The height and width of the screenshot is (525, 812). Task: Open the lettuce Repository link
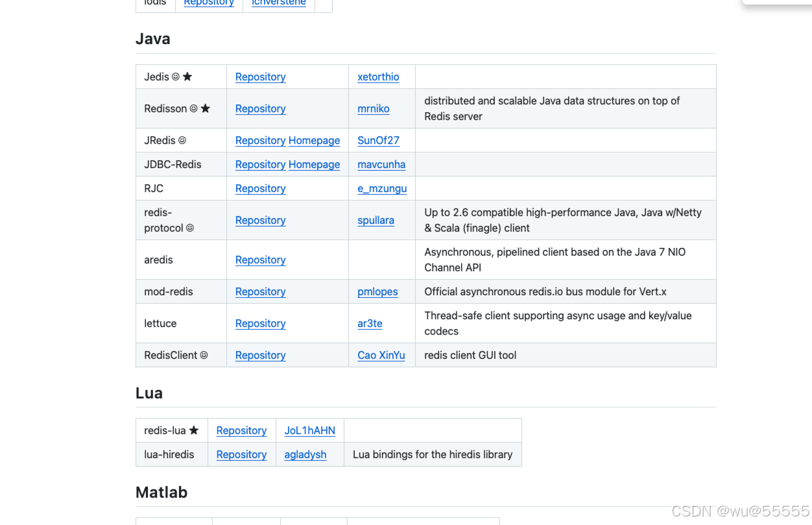[x=260, y=323]
